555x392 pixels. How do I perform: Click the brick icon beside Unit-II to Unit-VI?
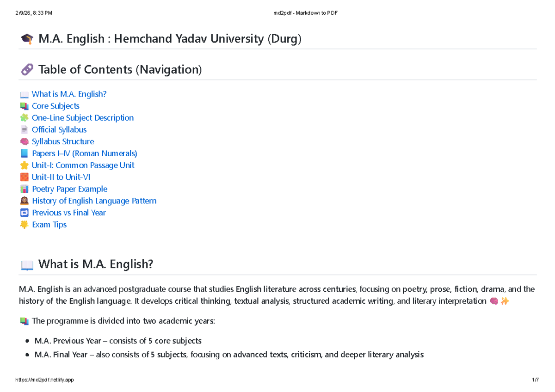(25, 178)
